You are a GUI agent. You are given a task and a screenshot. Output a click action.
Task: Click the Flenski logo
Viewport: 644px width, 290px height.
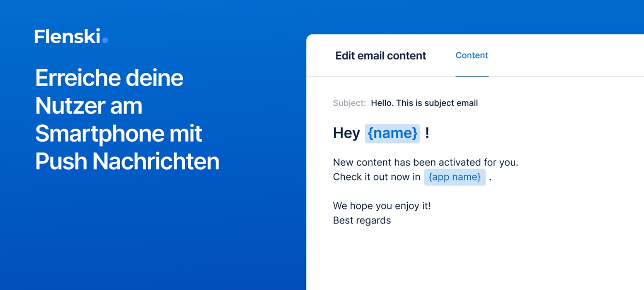coord(67,36)
